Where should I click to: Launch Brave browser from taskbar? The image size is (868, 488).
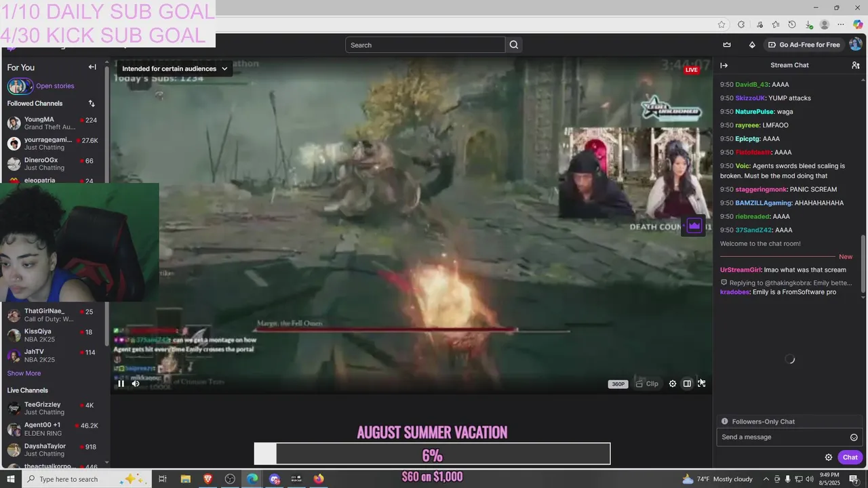[x=208, y=479]
